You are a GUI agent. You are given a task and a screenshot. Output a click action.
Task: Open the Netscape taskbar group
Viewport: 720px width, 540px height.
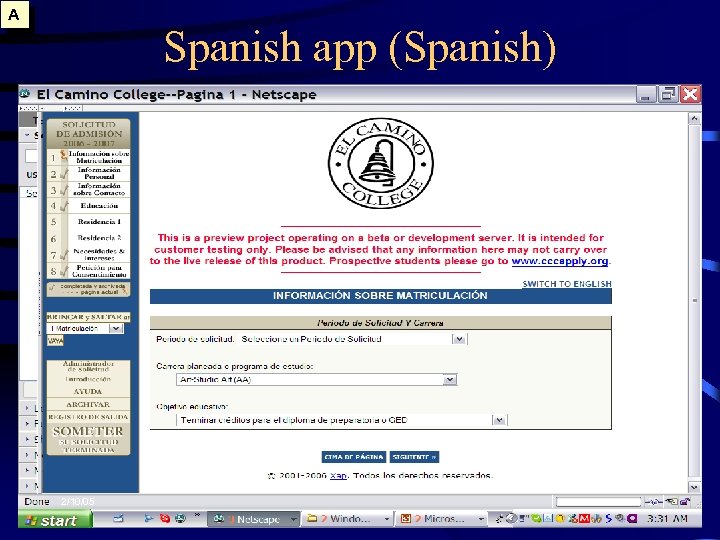(253, 519)
